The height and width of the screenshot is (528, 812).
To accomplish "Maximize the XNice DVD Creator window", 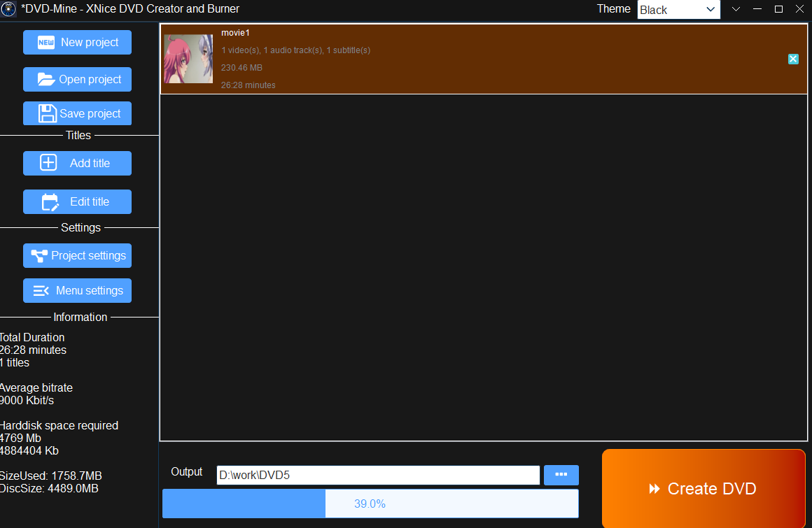I will tap(778, 10).
